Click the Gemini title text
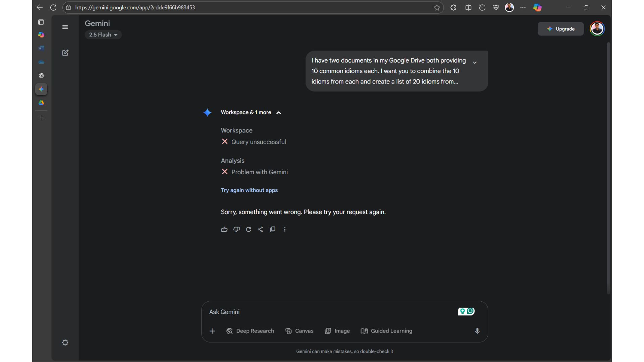Image resolution: width=644 pixels, height=362 pixels. pos(97,23)
